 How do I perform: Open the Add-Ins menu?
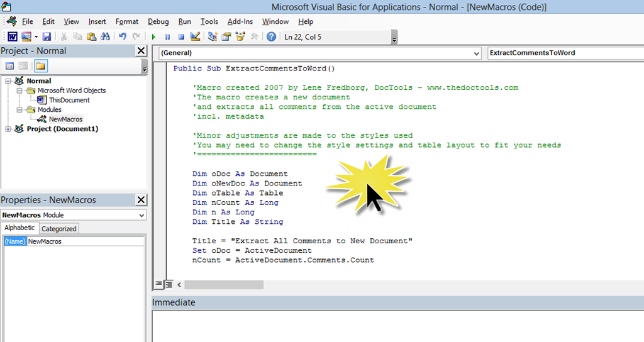(x=240, y=22)
